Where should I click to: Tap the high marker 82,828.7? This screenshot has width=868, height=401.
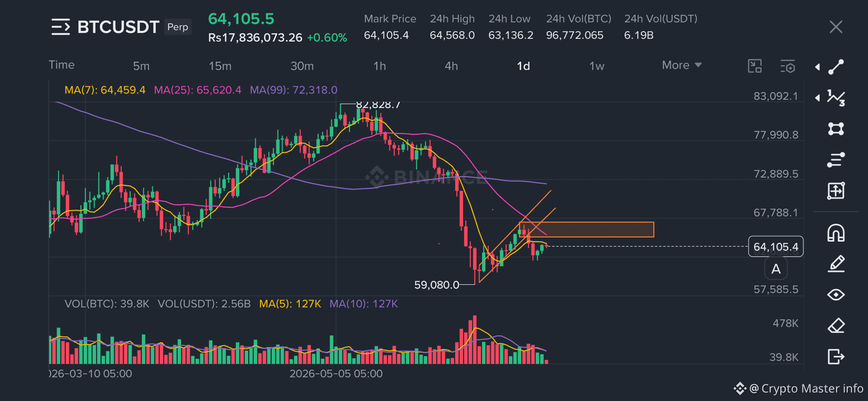[378, 105]
